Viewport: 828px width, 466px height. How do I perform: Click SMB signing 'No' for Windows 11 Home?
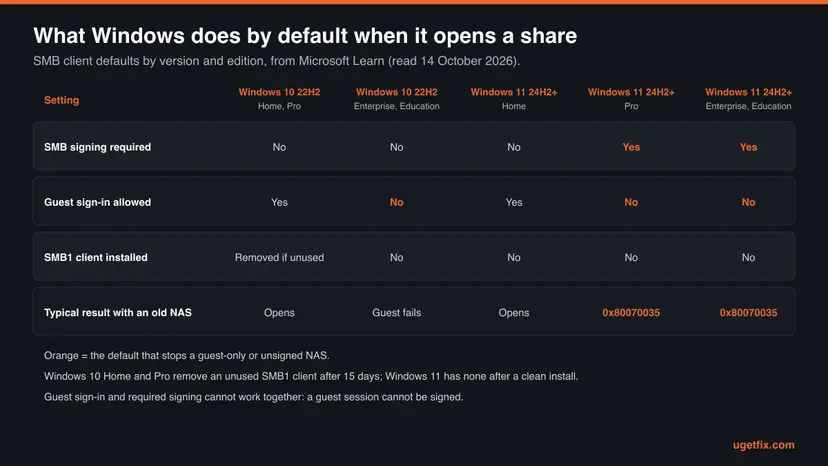pyautogui.click(x=514, y=147)
